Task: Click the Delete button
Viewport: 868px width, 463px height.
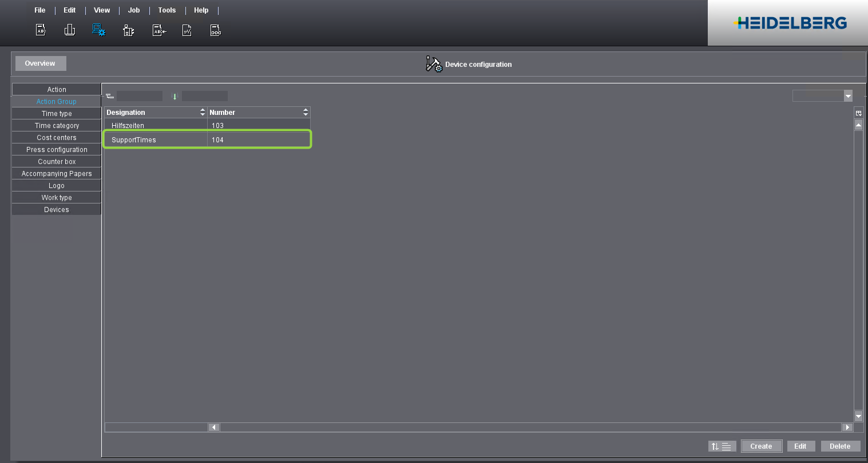Action: click(840, 446)
